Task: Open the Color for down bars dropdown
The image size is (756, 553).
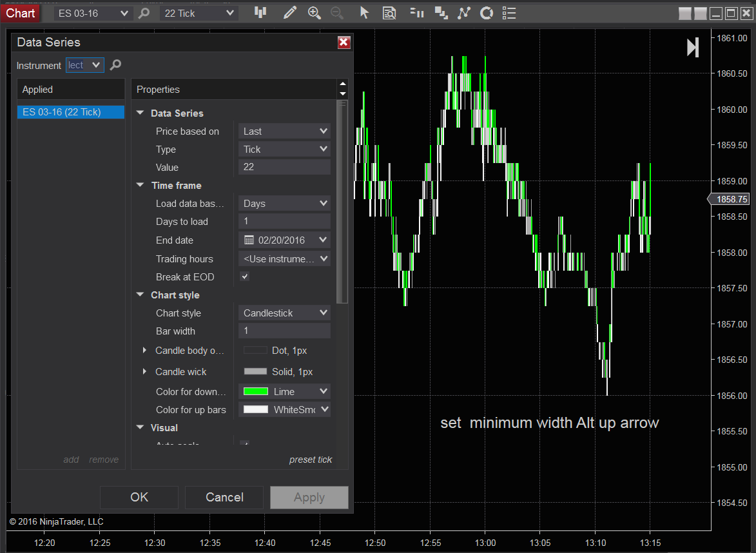Action: point(284,391)
